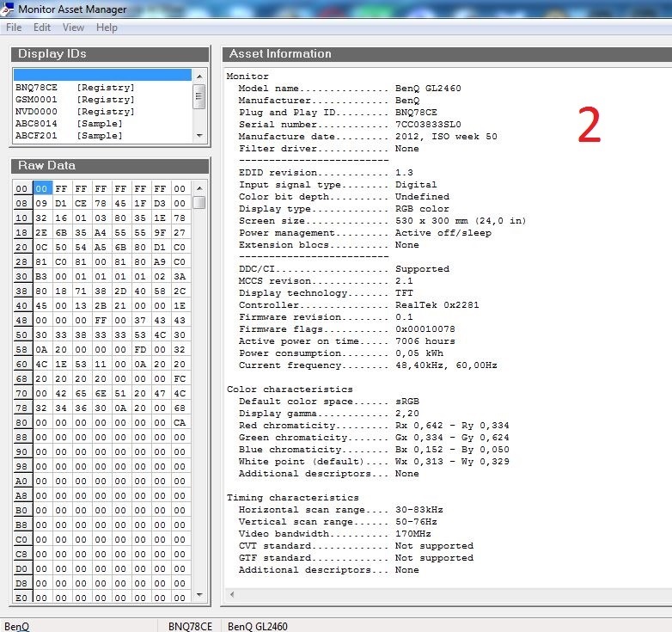Click EDID revision value 1.3
This screenshot has width=672, height=632.
[404, 172]
